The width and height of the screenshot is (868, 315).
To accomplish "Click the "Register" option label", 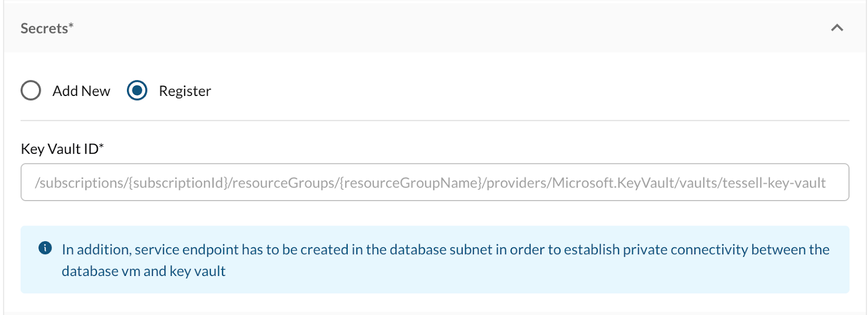I will pos(184,91).
